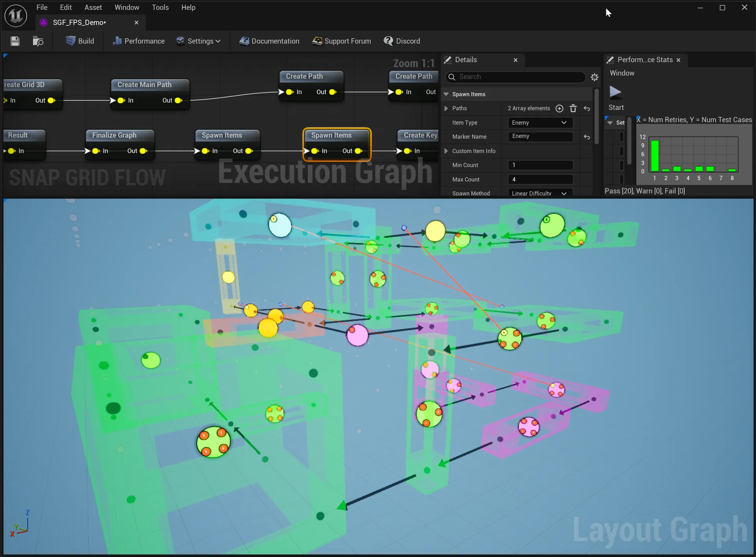756x557 pixels.
Task: Select the Finalize Graph node title
Action: coord(114,135)
